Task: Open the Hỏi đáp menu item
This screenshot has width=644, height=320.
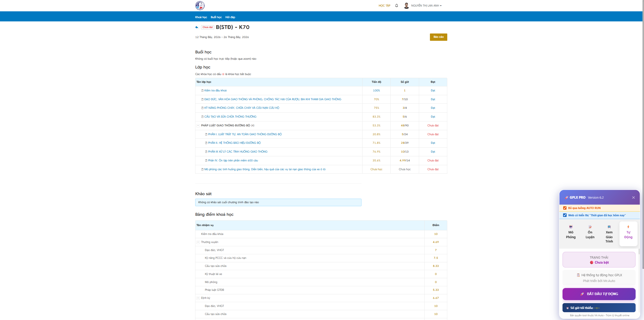Action: point(230,17)
